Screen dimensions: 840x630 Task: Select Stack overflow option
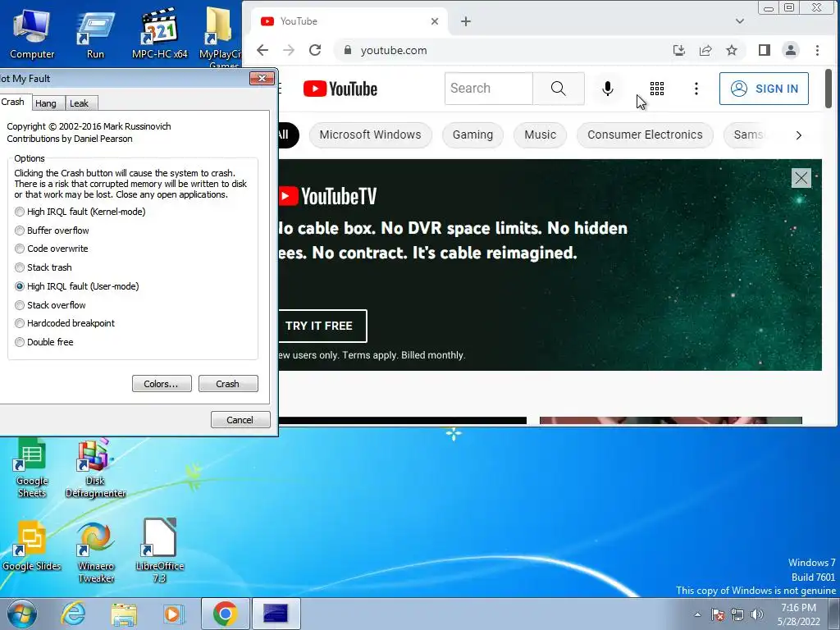50,305
